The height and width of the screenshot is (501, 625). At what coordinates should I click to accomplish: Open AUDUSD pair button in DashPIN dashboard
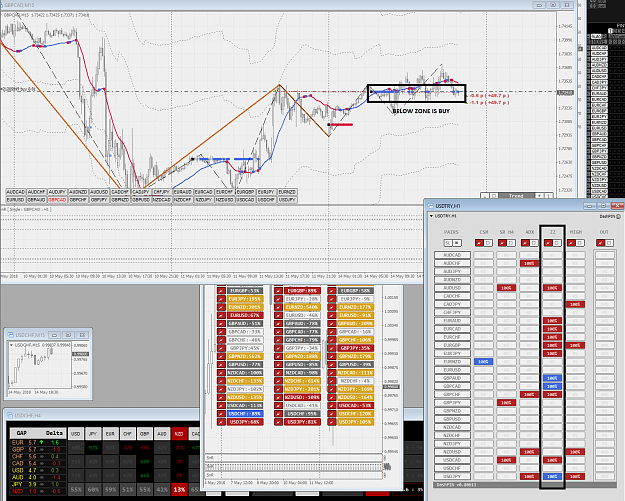tap(452, 288)
